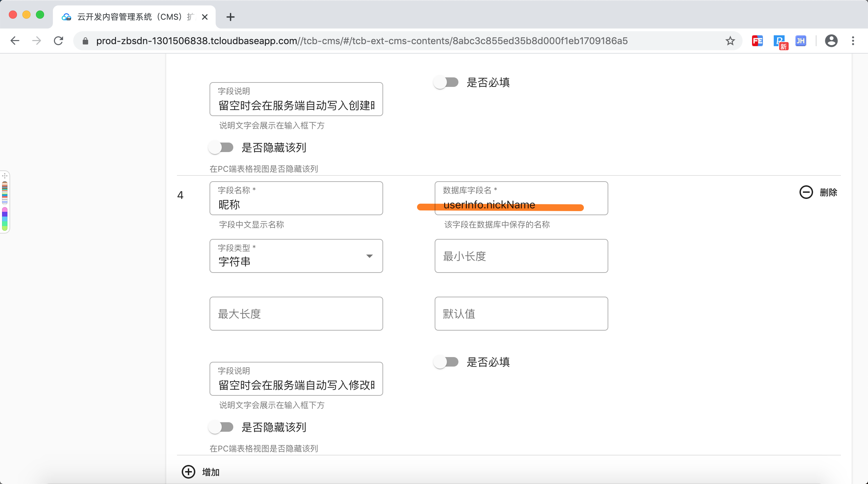Image resolution: width=868 pixels, height=484 pixels.
Task: Click the plus-circle add field icon
Action: tap(189, 471)
